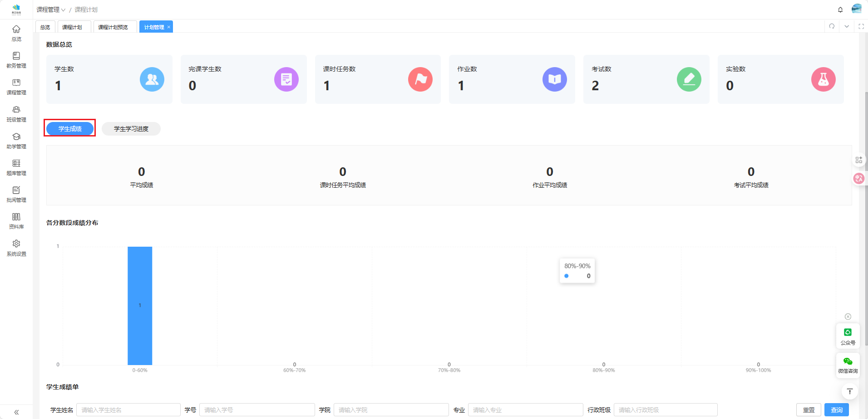Click the 查询 button

836,410
